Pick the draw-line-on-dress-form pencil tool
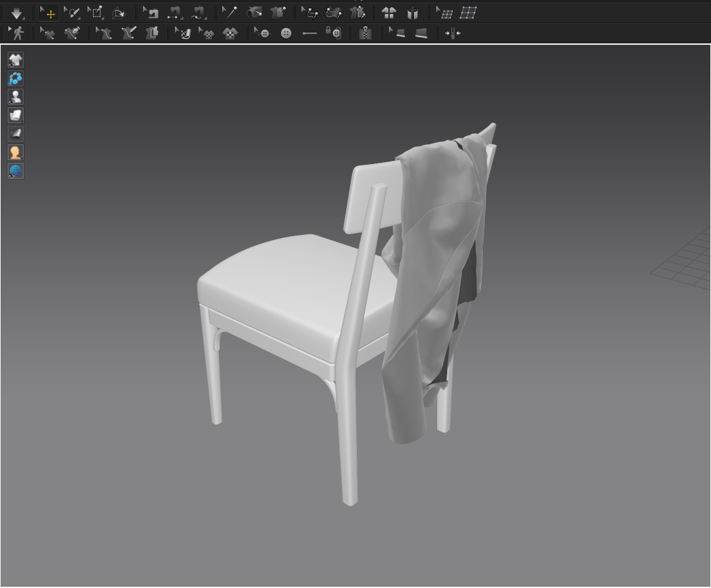Viewport: 711px width, 588px height. 128,33
